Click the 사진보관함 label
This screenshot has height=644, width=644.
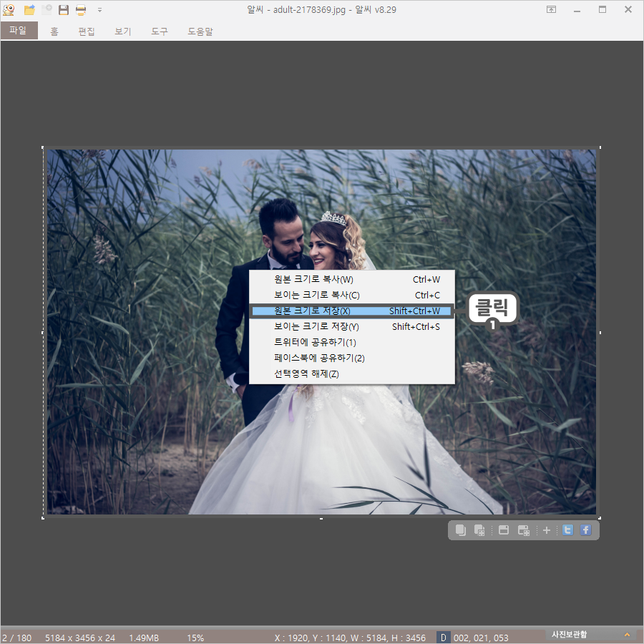click(x=570, y=634)
